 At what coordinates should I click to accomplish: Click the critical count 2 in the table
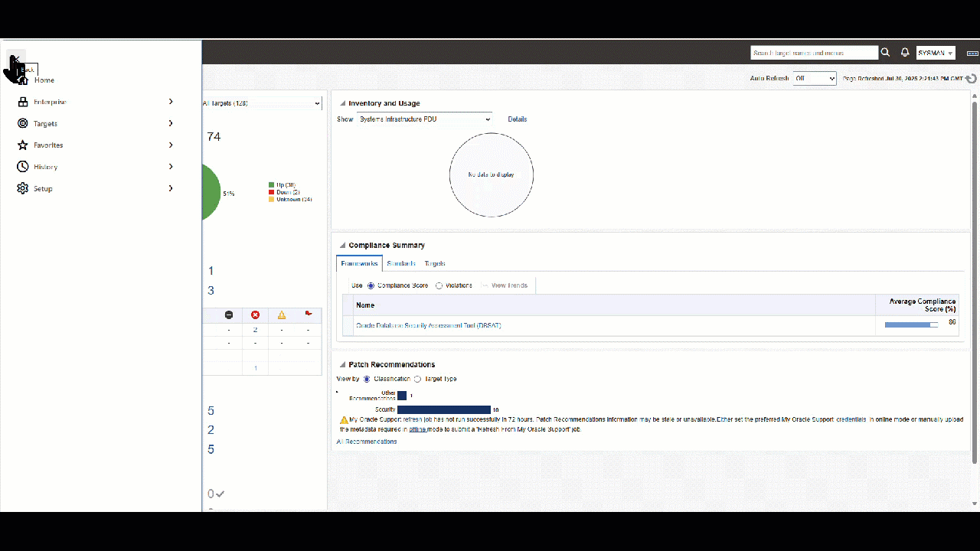[x=255, y=330]
